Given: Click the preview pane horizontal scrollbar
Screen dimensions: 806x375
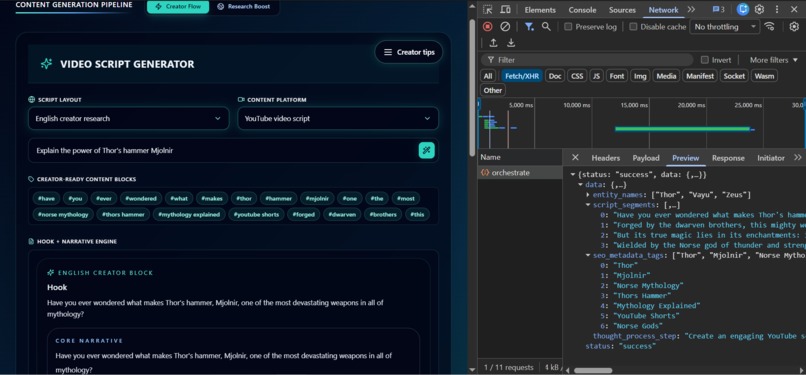Looking at the screenshot, I should [593, 370].
